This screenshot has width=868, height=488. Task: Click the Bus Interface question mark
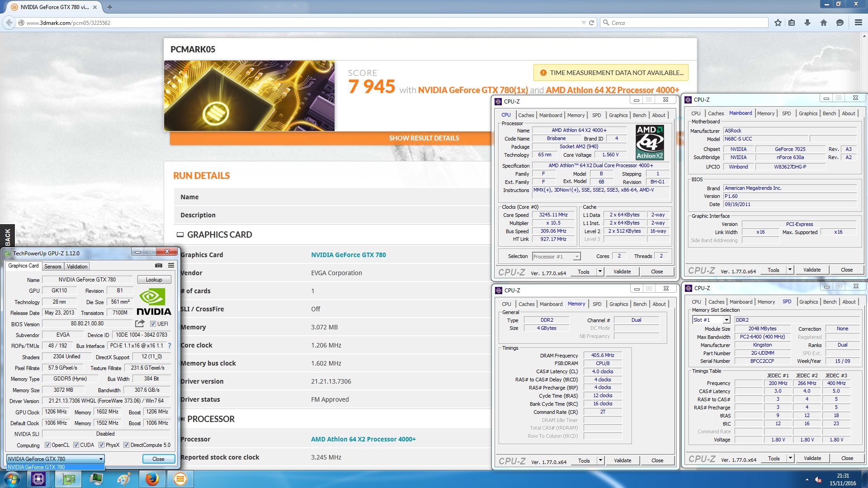click(x=170, y=346)
